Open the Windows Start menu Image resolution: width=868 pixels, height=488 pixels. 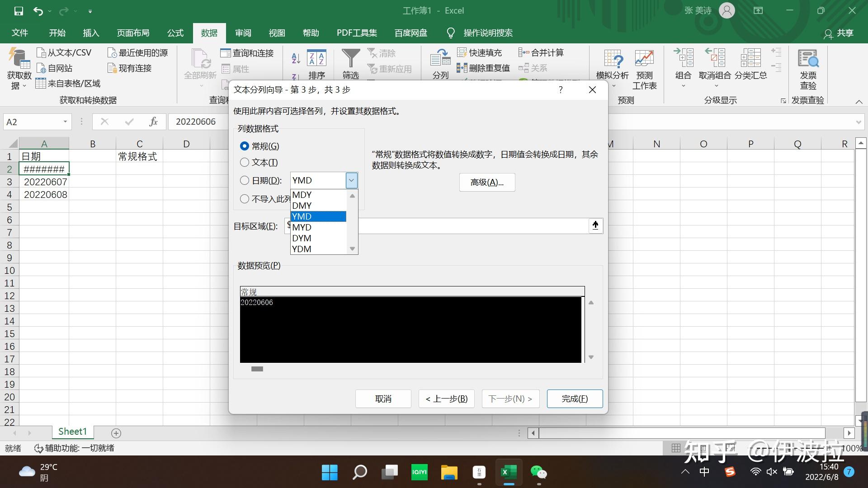330,473
